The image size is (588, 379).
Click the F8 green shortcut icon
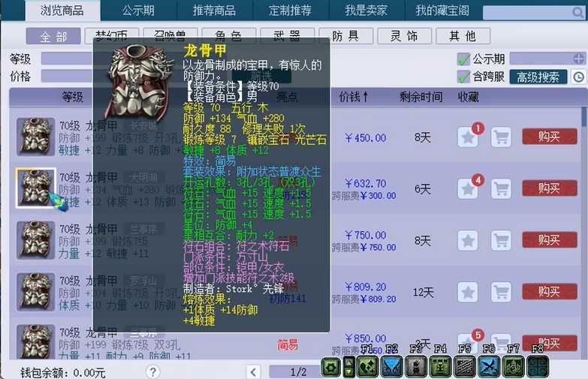click(514, 367)
